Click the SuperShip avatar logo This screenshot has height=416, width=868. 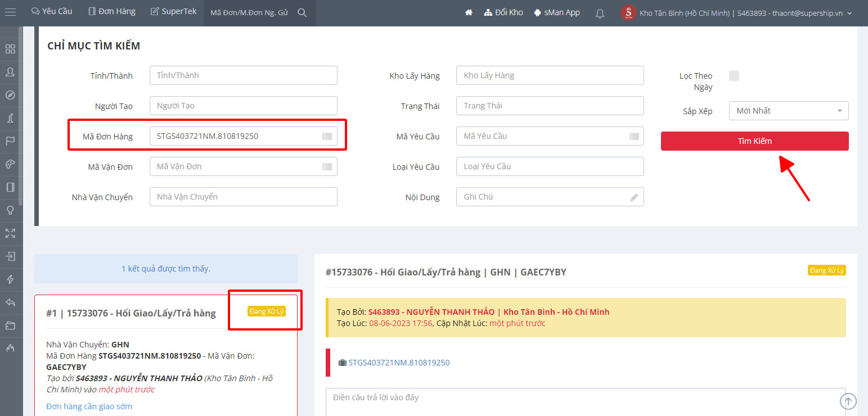coord(628,13)
